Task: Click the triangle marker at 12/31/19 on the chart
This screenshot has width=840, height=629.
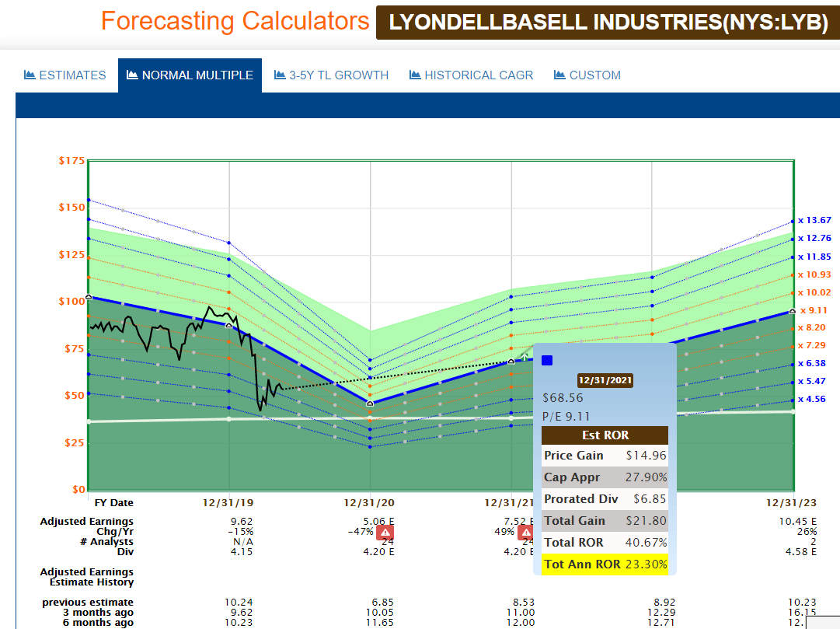Action: tap(228, 325)
